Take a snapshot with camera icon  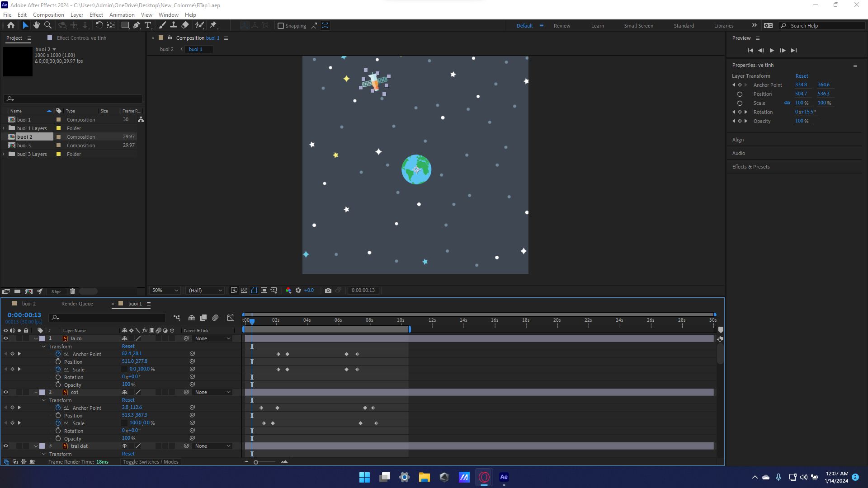(328, 290)
